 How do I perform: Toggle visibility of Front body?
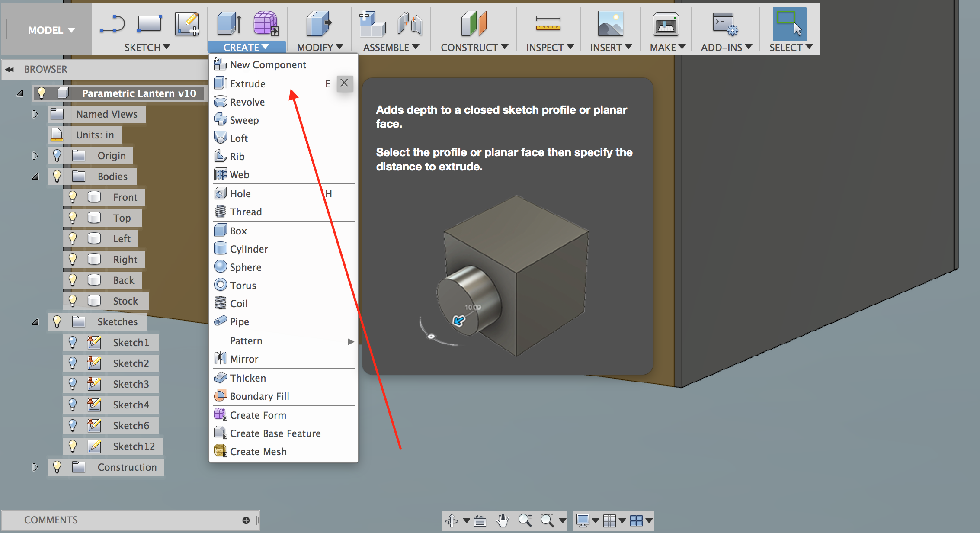(x=72, y=197)
